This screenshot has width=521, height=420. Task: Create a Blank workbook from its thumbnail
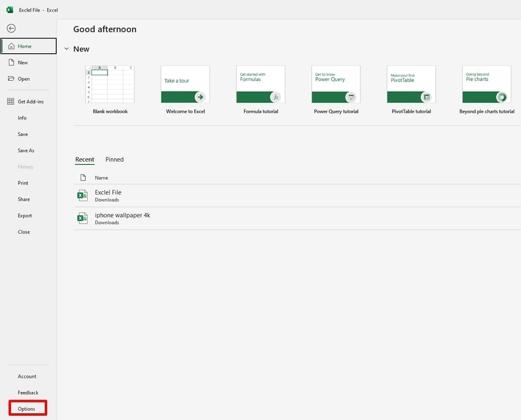[110, 84]
